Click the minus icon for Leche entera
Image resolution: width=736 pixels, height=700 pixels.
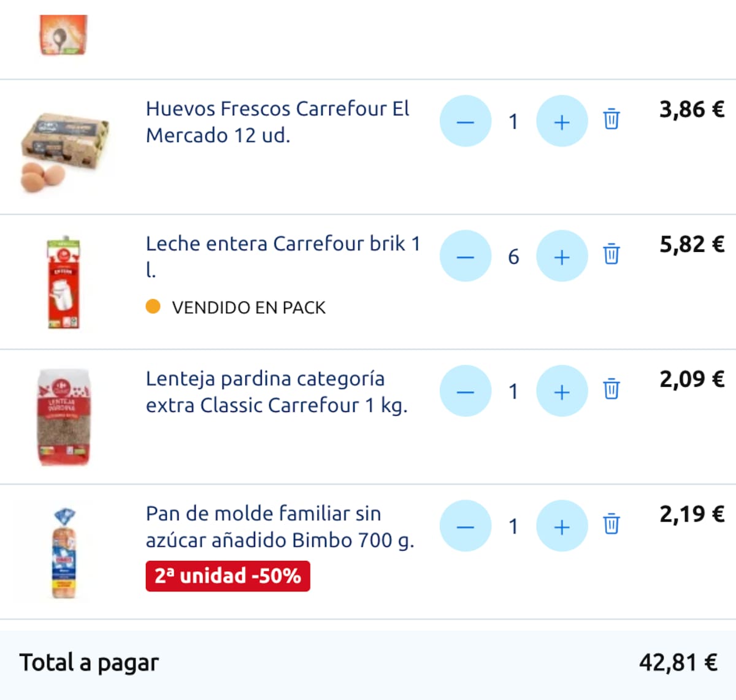point(466,256)
